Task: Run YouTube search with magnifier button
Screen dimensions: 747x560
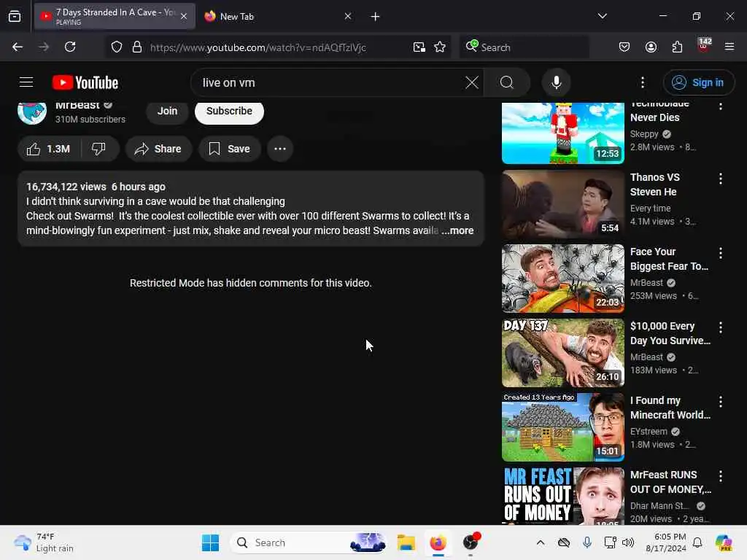Action: (x=507, y=82)
